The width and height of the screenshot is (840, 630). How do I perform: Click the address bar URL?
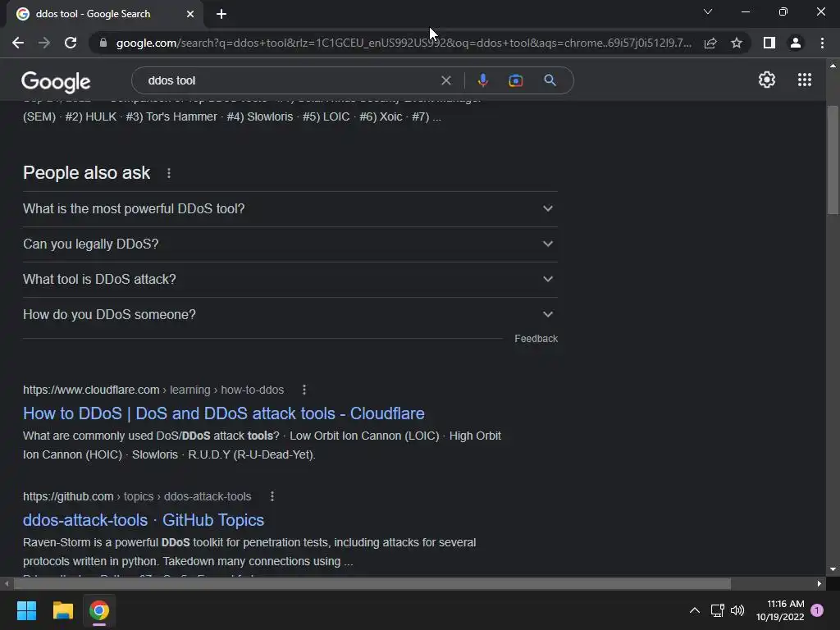click(x=404, y=43)
